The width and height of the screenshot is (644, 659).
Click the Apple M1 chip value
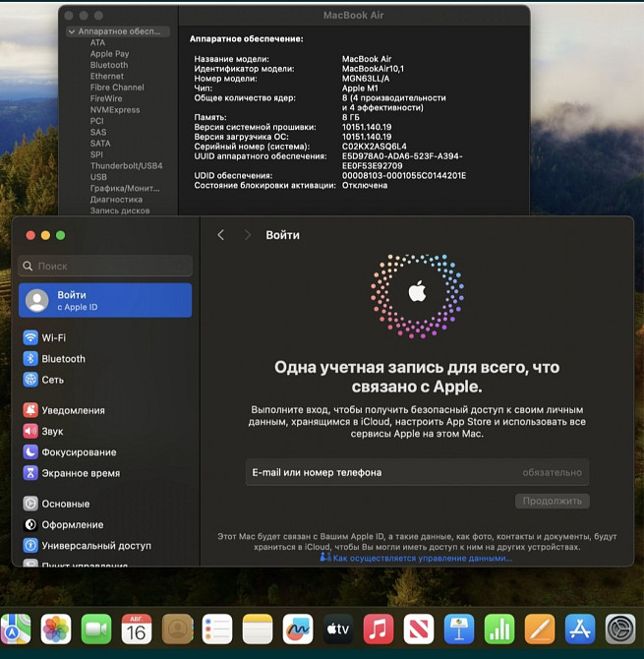coord(360,89)
